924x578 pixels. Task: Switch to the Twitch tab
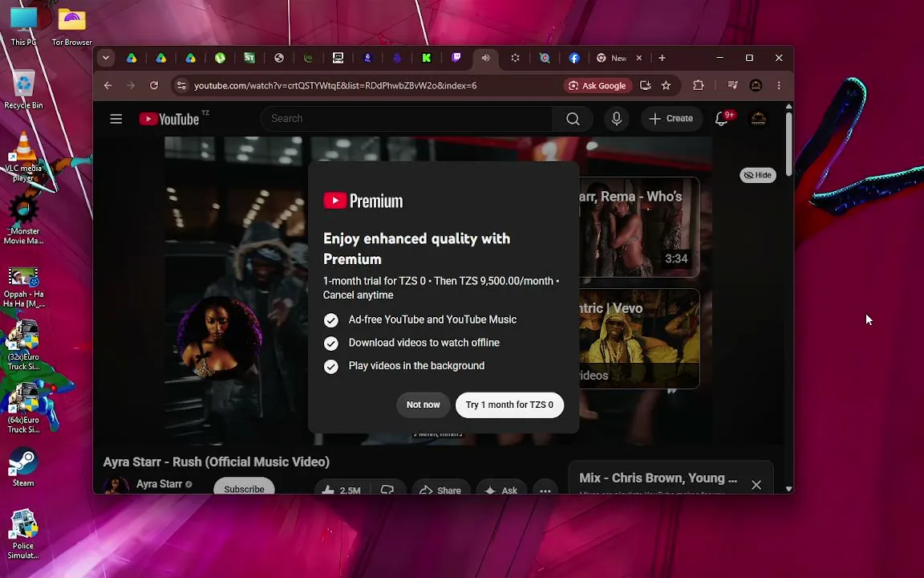point(456,58)
